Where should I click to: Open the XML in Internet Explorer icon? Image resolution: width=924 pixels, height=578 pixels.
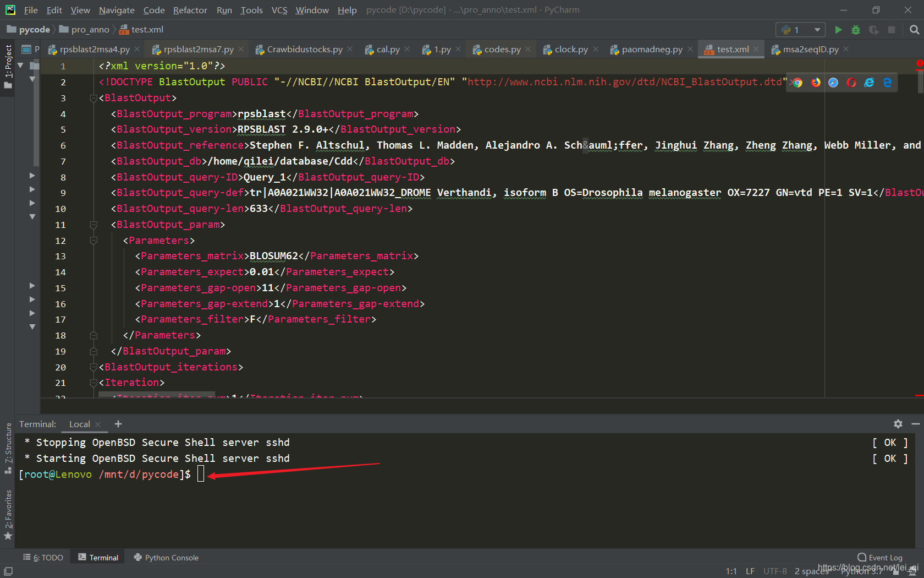point(869,82)
